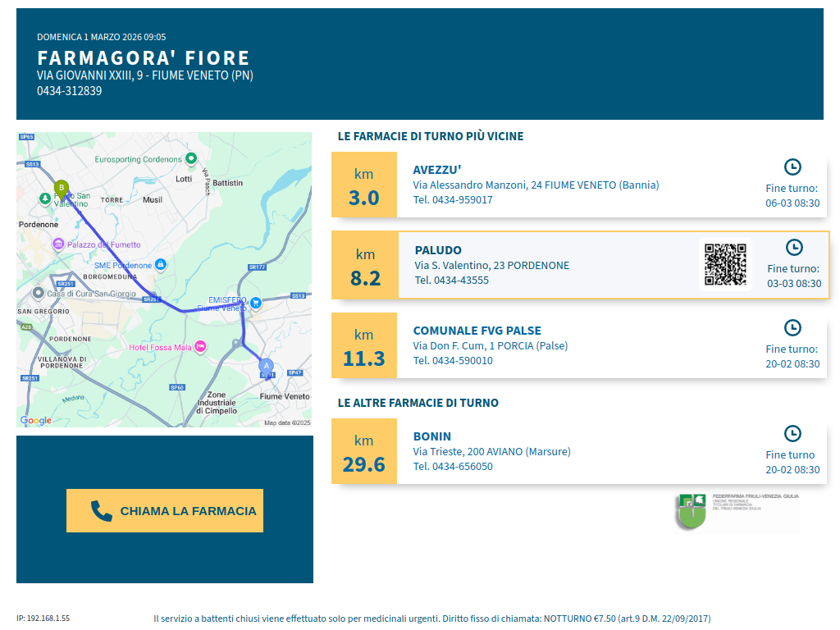Viewport: 840px width, 630px height.
Task: Click the Federfarma Friuli-Venezia Giulia logo
Action: [692, 510]
